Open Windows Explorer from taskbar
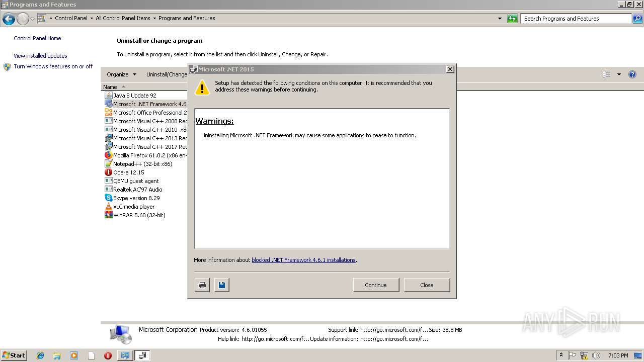 point(57,355)
